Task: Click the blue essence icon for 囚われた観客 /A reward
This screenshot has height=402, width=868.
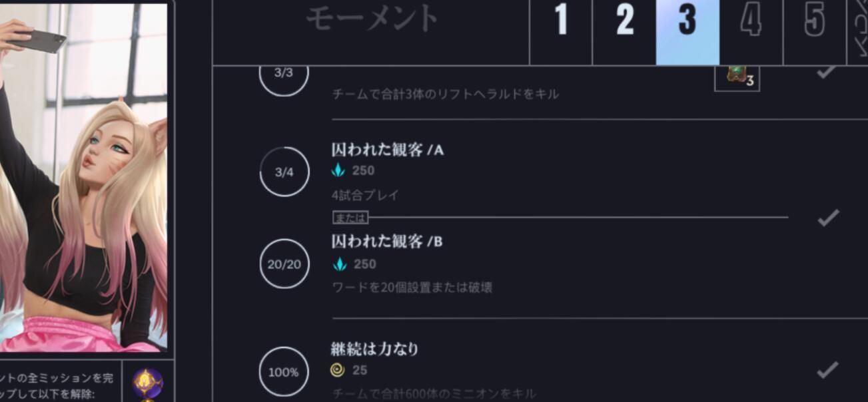Action: (x=340, y=171)
